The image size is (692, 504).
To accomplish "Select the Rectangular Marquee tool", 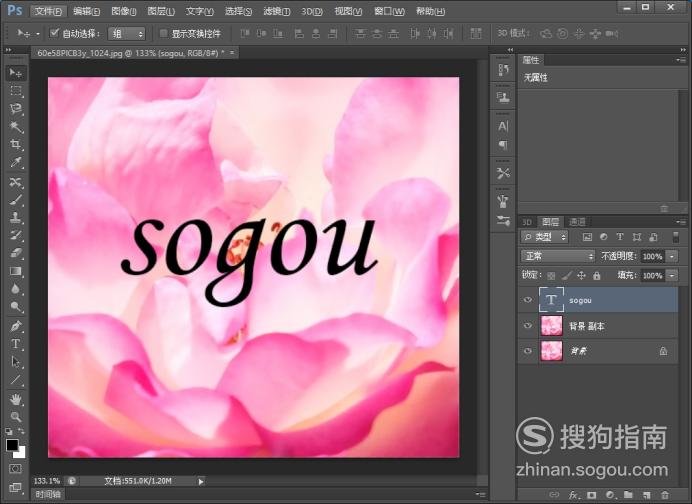I will [x=16, y=91].
